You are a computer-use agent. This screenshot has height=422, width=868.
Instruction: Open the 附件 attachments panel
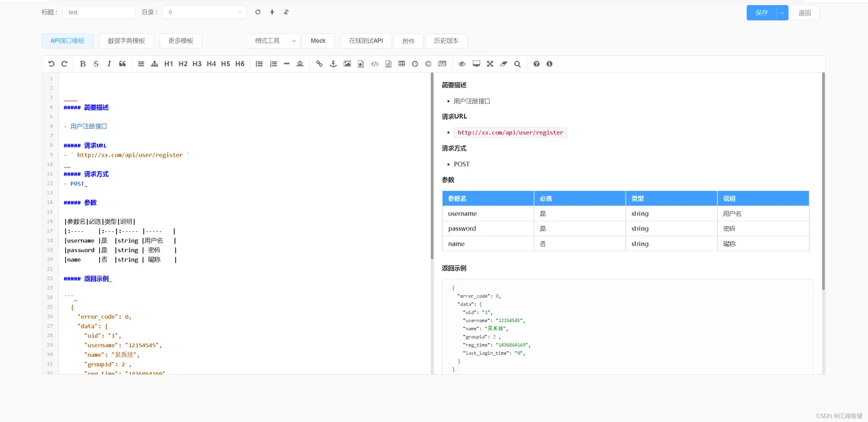point(409,41)
